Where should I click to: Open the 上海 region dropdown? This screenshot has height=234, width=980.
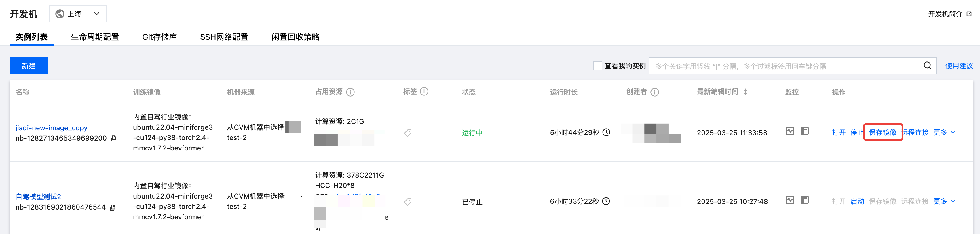[x=78, y=14]
